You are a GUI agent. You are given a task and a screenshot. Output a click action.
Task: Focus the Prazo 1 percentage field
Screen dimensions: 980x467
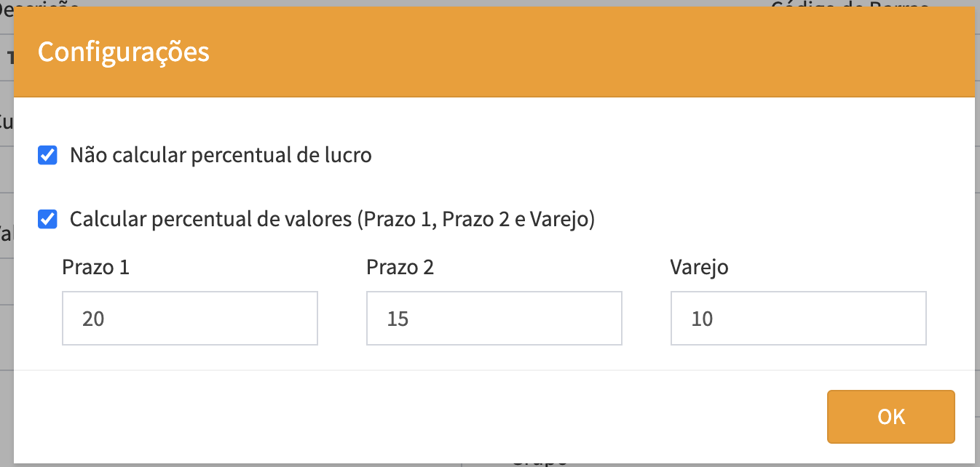click(190, 318)
